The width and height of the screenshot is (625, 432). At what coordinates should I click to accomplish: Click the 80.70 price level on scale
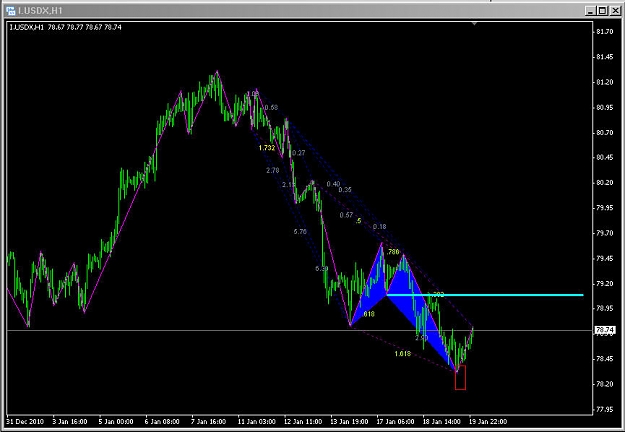(604, 132)
